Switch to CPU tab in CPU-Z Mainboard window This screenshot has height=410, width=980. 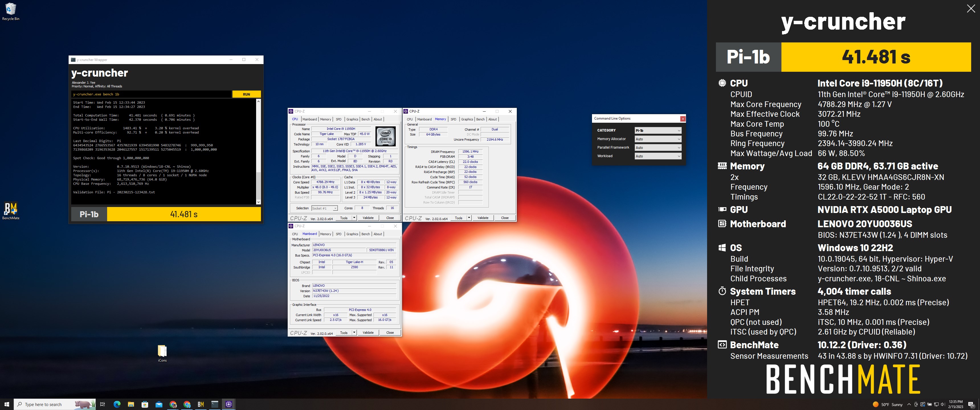point(295,234)
